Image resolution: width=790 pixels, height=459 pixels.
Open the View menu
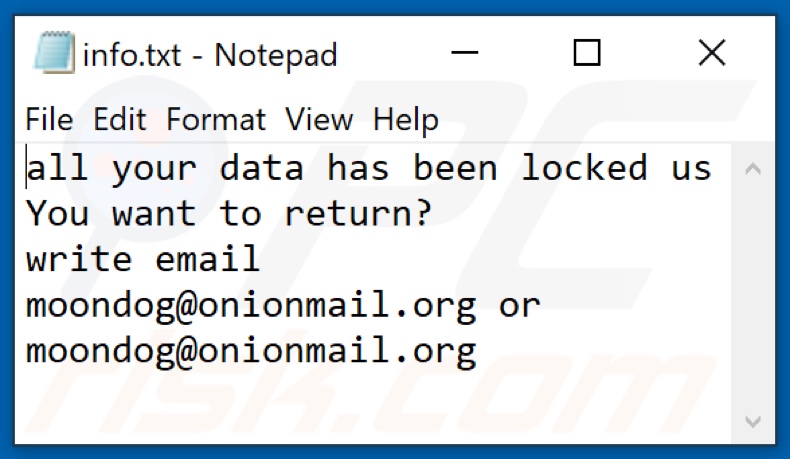coord(319,120)
